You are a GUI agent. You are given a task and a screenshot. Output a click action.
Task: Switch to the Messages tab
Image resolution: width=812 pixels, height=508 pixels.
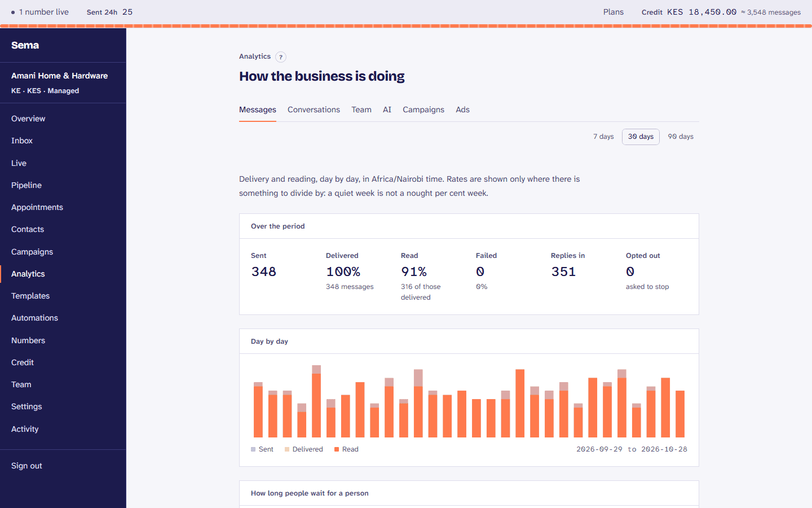coord(258,110)
